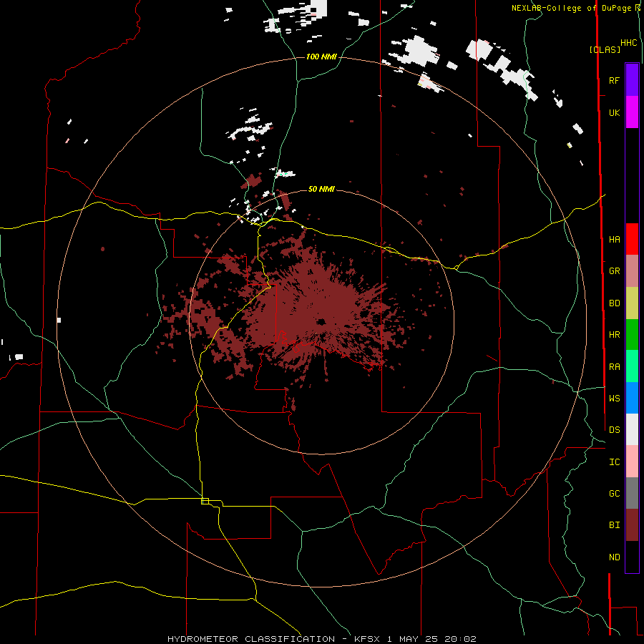Pick the RA bright-green legend swatch
644x644 pixels.
pos(632,366)
